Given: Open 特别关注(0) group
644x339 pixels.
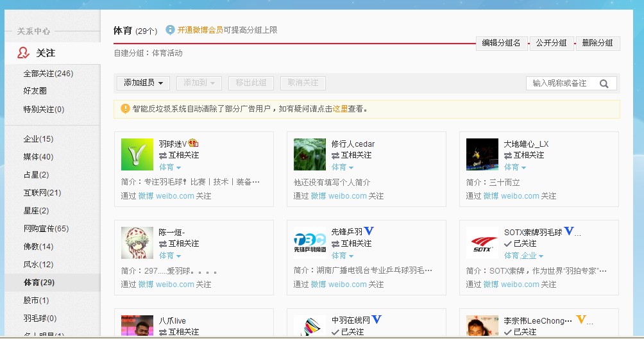Looking at the screenshot, I should [x=44, y=109].
